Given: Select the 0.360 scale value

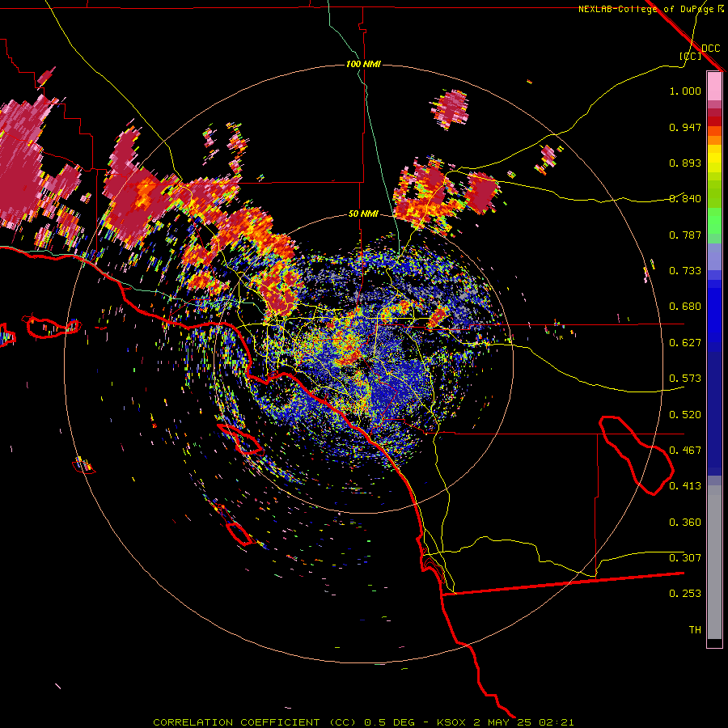Looking at the screenshot, I should [685, 523].
